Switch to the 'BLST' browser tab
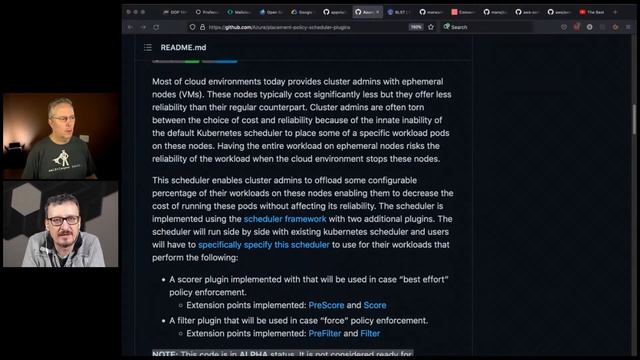Image resolution: width=640 pixels, height=360 pixels. click(400, 12)
